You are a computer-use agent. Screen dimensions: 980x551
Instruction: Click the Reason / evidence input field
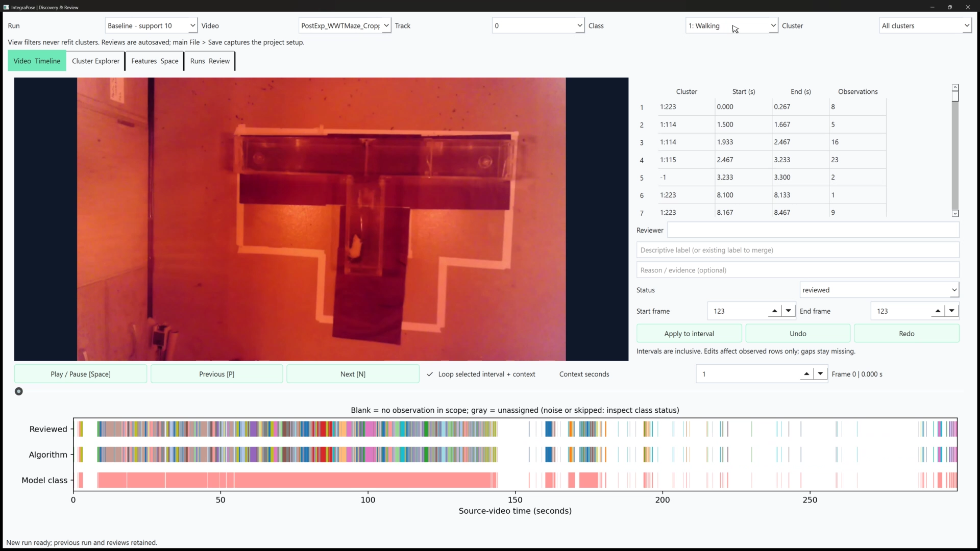798,270
